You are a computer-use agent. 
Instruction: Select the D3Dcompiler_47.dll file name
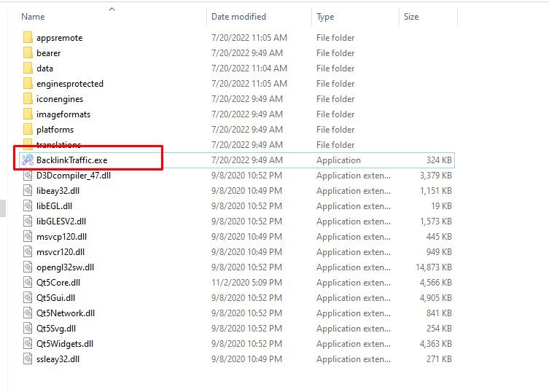click(x=74, y=176)
